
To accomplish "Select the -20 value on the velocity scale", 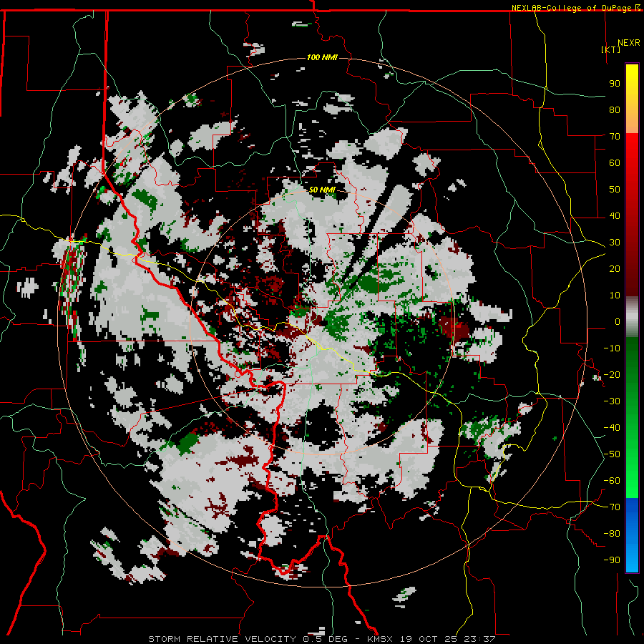I will click(x=612, y=374).
